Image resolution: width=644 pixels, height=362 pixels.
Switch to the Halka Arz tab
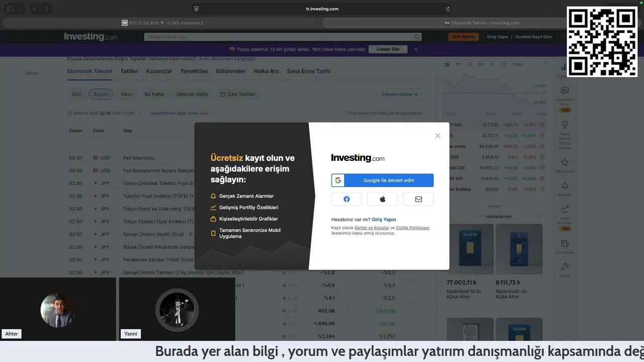coord(266,71)
